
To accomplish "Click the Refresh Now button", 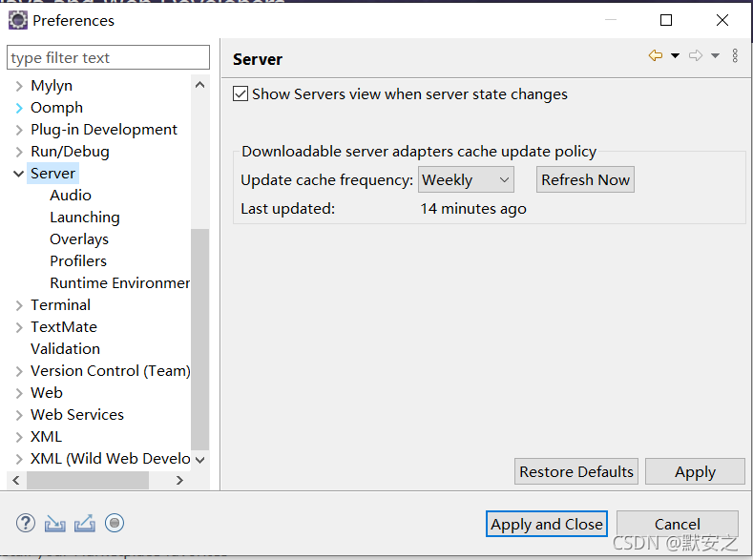I will point(585,179).
